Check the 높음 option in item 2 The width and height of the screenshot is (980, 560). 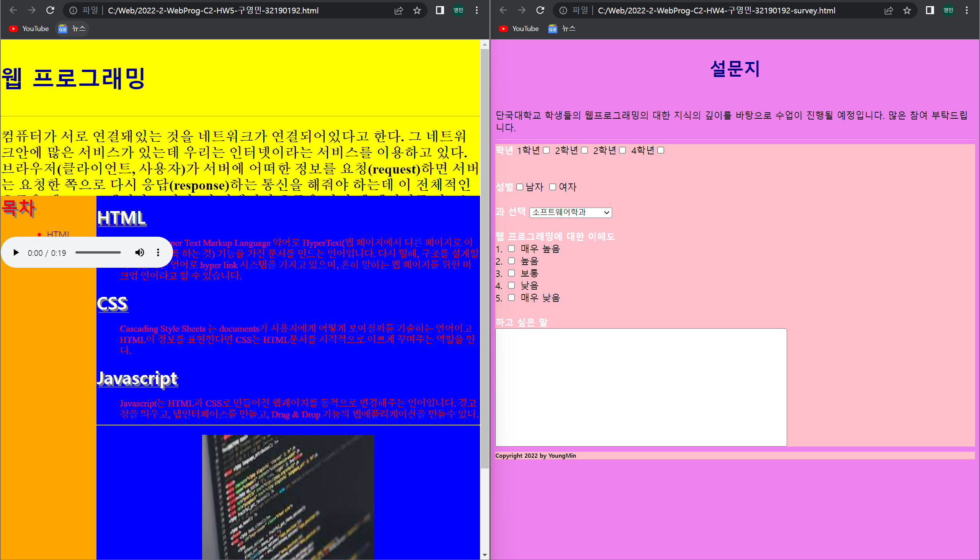pyautogui.click(x=511, y=261)
